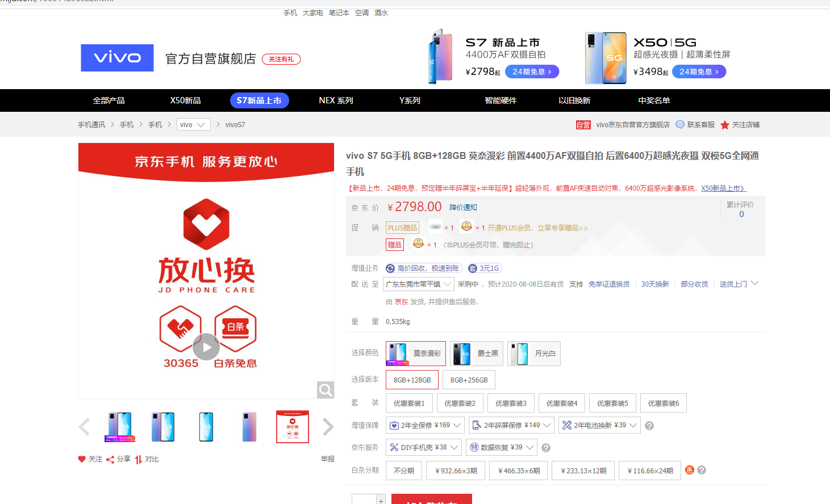The height and width of the screenshot is (504, 830).
Task: Open 以旧换新 navigation item
Action: [x=574, y=100]
